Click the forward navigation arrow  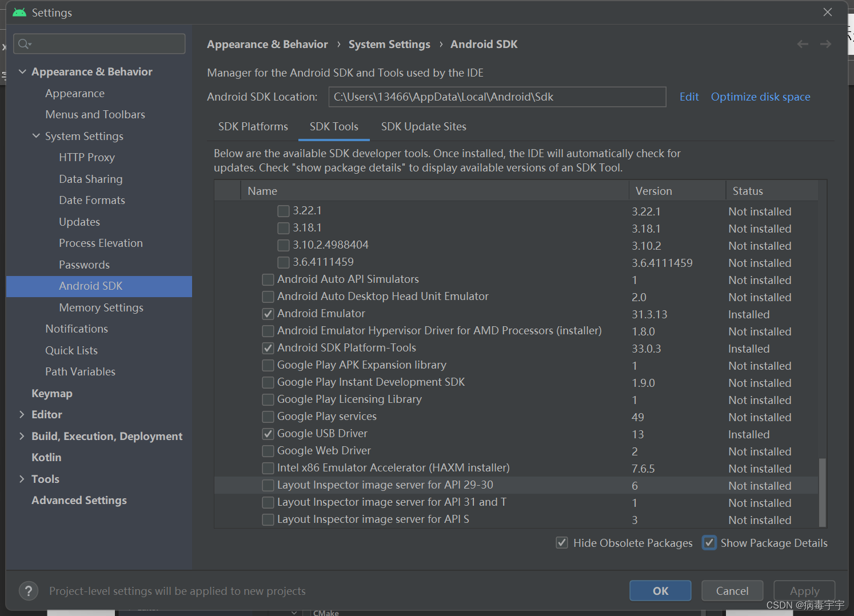tap(825, 44)
